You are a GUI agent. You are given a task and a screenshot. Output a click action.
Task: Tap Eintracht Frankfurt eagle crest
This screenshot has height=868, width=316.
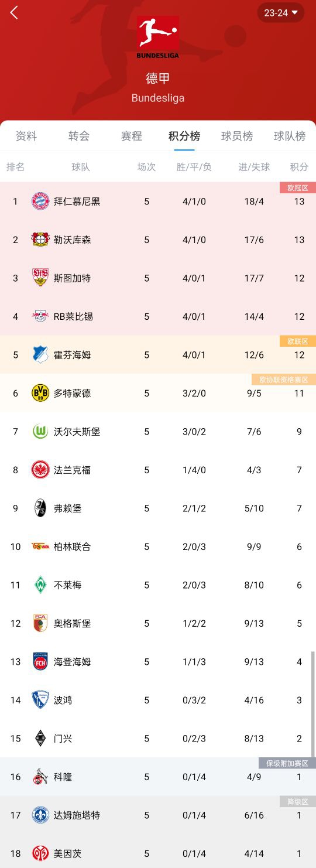pos(40,470)
